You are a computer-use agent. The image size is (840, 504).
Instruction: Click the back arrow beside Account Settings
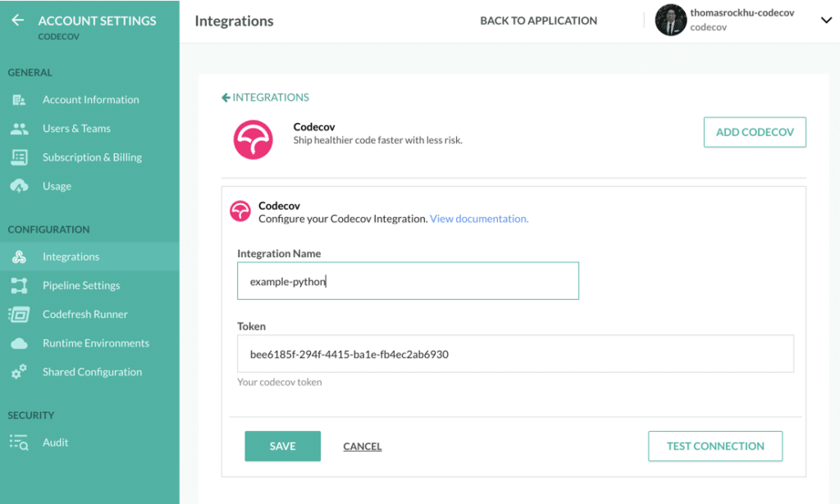pos(18,20)
